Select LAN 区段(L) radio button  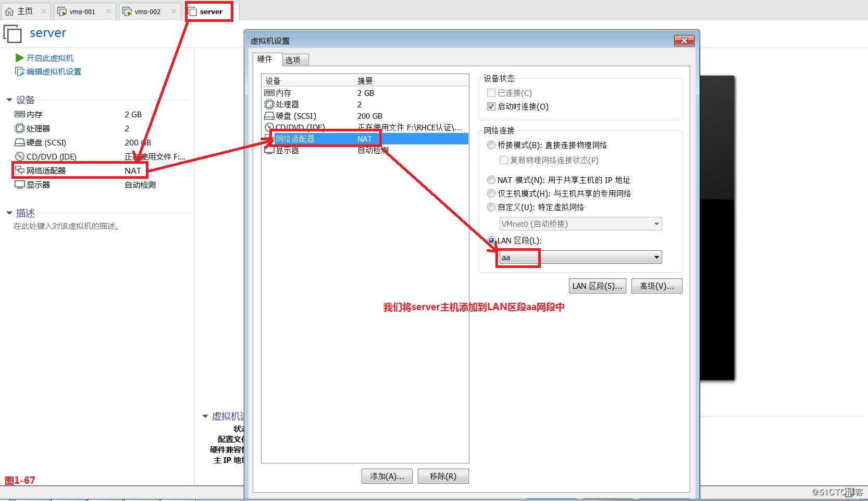tap(491, 240)
